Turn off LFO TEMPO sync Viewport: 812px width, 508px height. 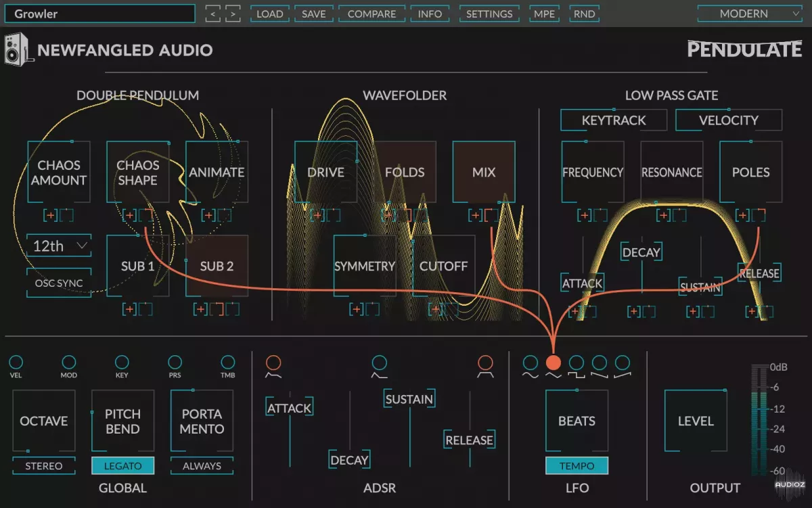pyautogui.click(x=577, y=466)
